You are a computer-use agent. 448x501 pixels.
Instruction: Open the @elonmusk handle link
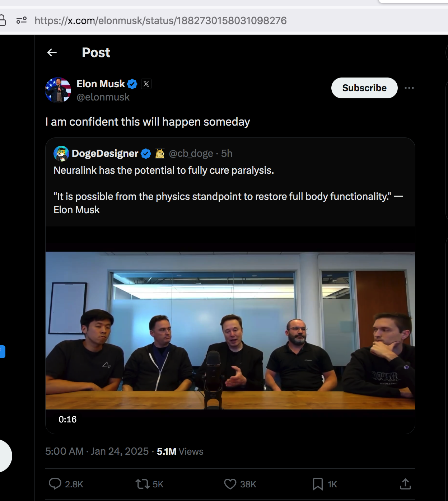pyautogui.click(x=103, y=97)
